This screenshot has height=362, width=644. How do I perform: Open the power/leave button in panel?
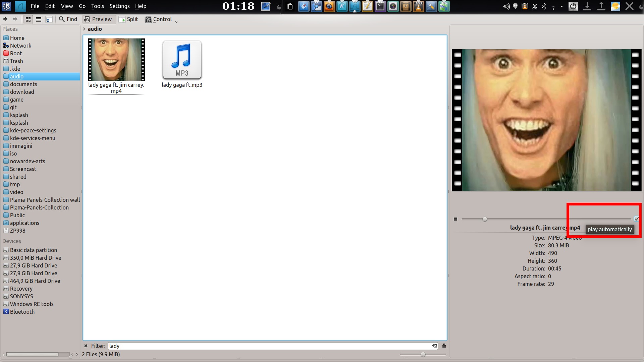[573, 6]
